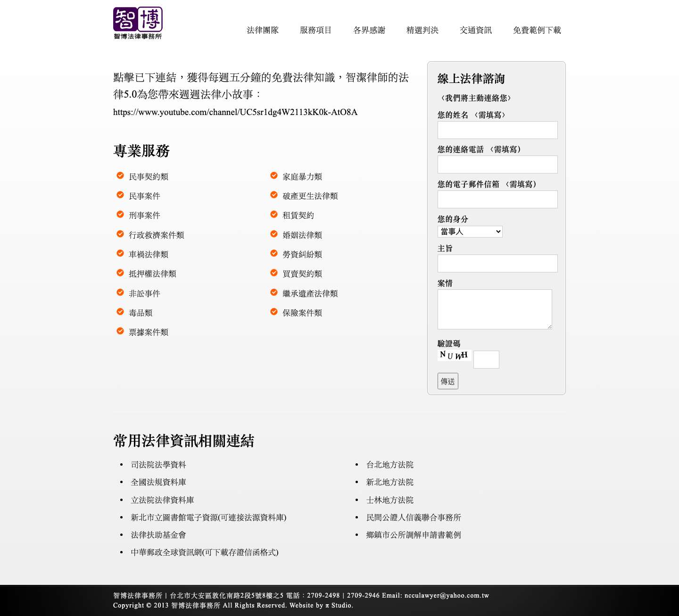Open the 精選判決 menu item
The width and height of the screenshot is (679, 616).
pyautogui.click(x=422, y=30)
